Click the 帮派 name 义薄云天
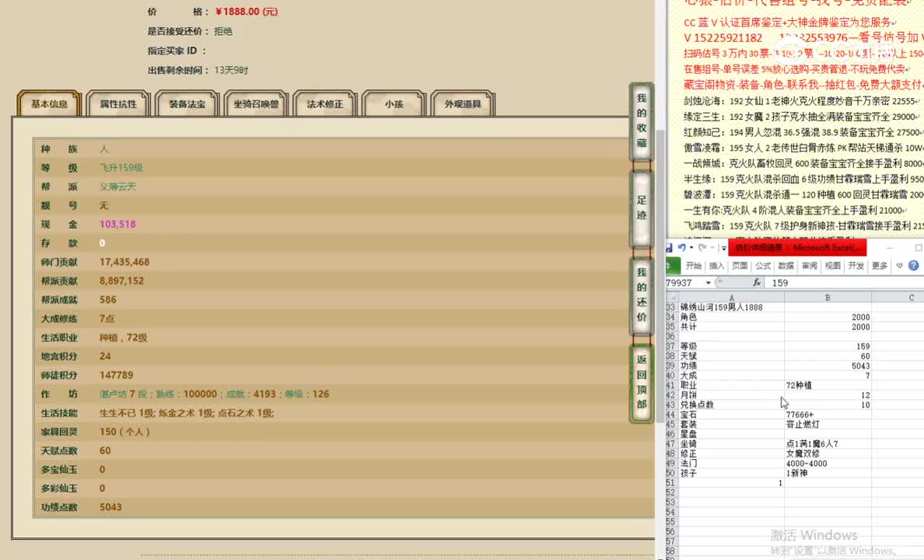The width and height of the screenshot is (924, 560). (117, 186)
